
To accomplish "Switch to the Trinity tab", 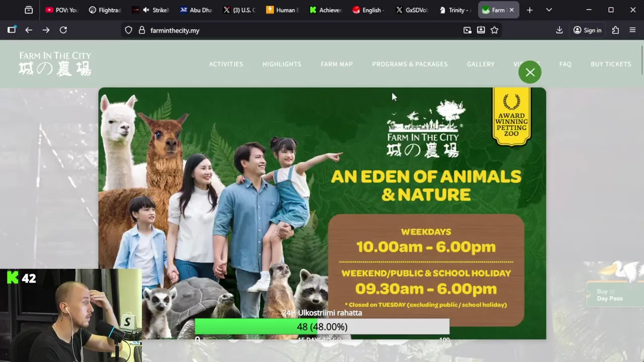I will coord(455,10).
